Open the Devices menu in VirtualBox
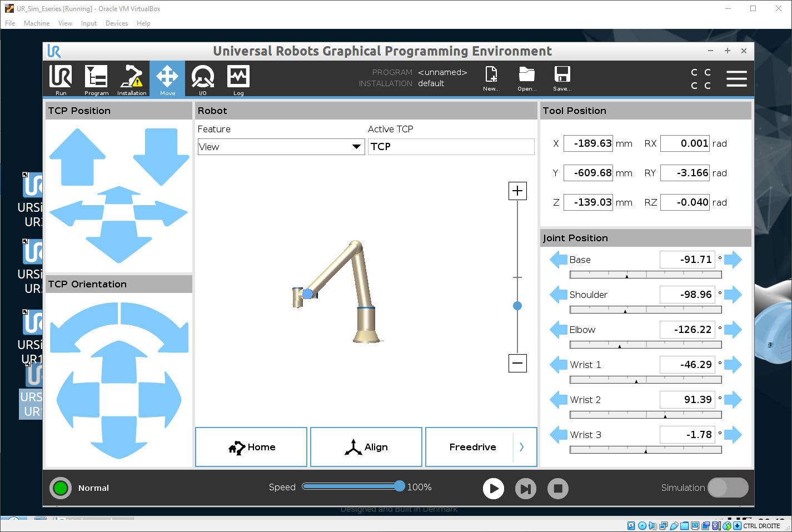 [x=116, y=23]
